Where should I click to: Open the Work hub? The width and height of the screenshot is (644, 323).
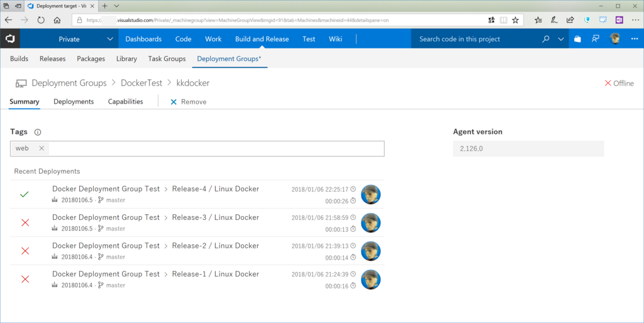tap(213, 39)
